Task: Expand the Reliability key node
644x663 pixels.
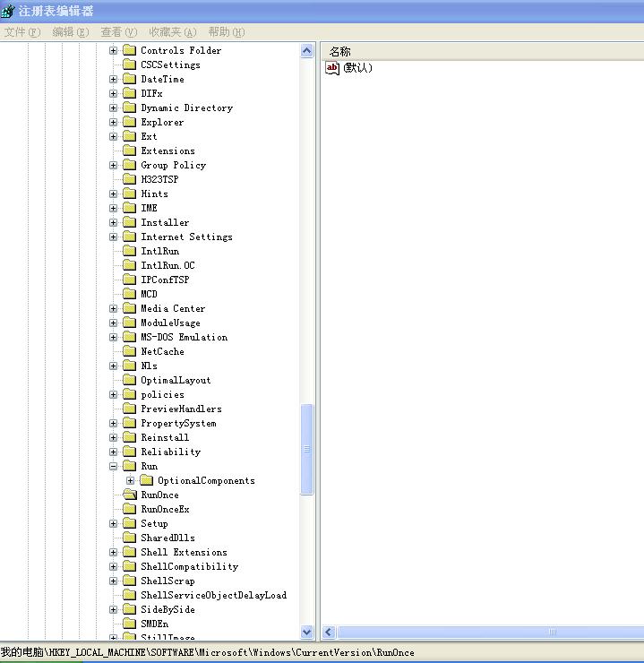Action: click(113, 452)
